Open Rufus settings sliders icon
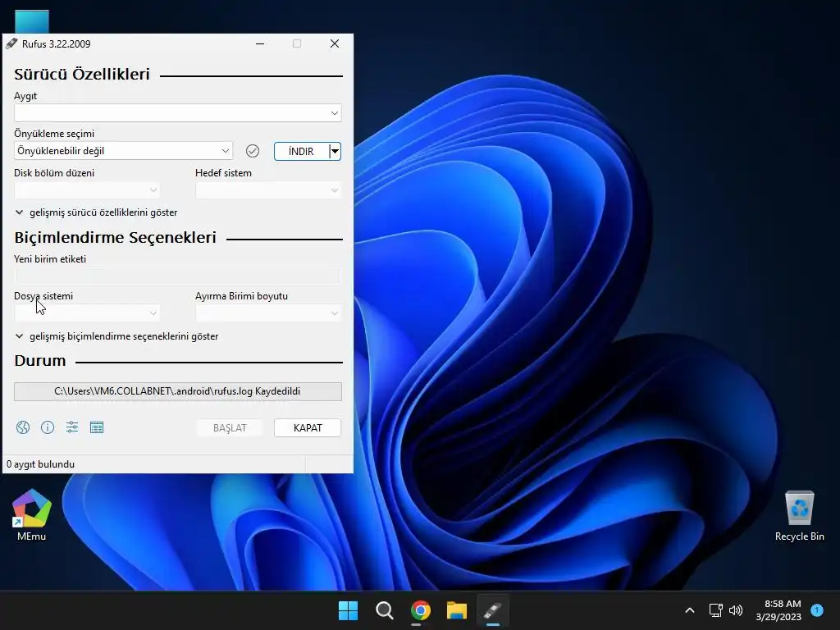 [72, 427]
